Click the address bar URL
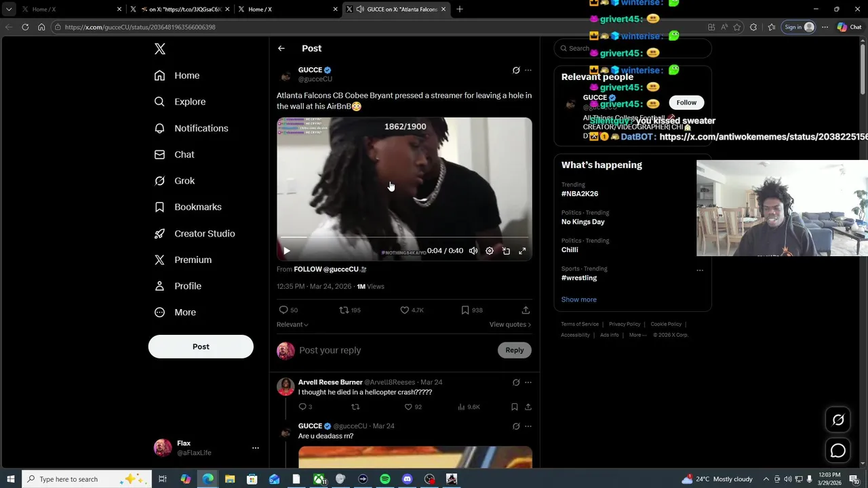This screenshot has height=488, width=868. (x=140, y=27)
